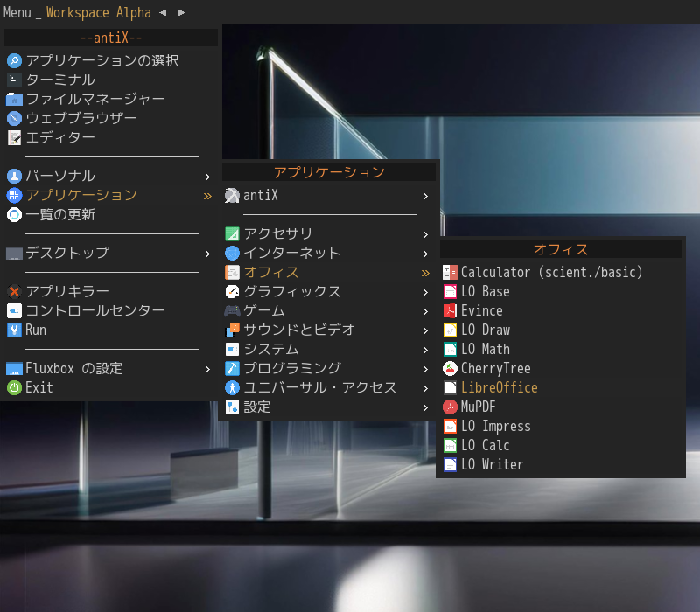This screenshot has height=612, width=700.
Task: Click the LO Math icon
Action: click(x=450, y=349)
